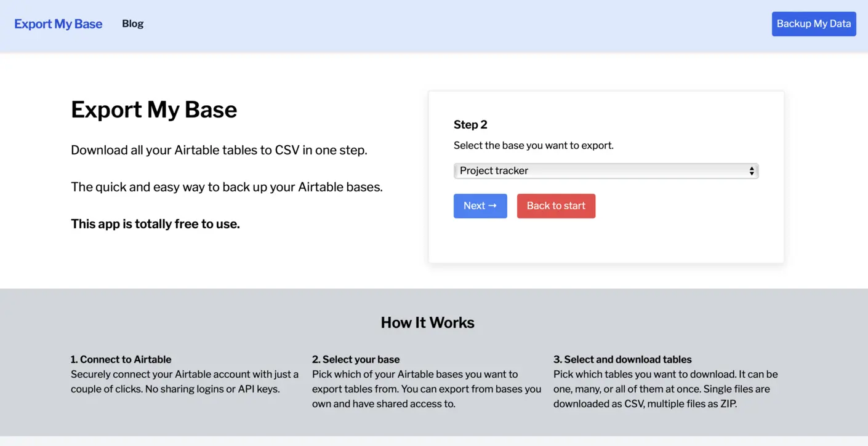
Task: Click the '1. Connect to Airtable' heading
Action: pyautogui.click(x=121, y=359)
